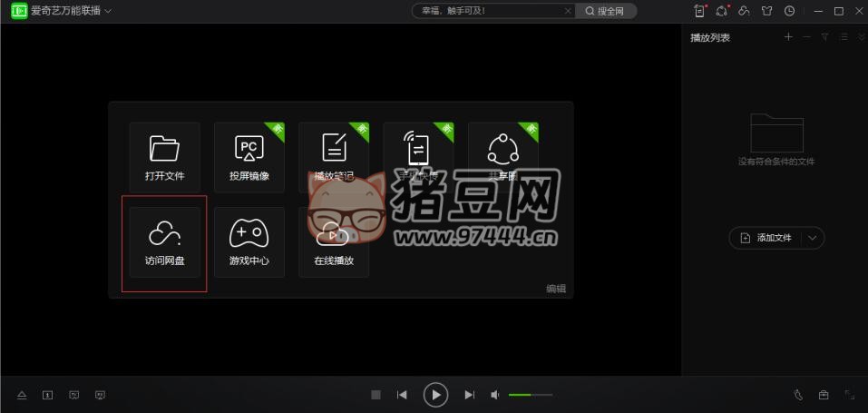The height and width of the screenshot is (413, 868).
Task: Skip to the next track
Action: (469, 395)
